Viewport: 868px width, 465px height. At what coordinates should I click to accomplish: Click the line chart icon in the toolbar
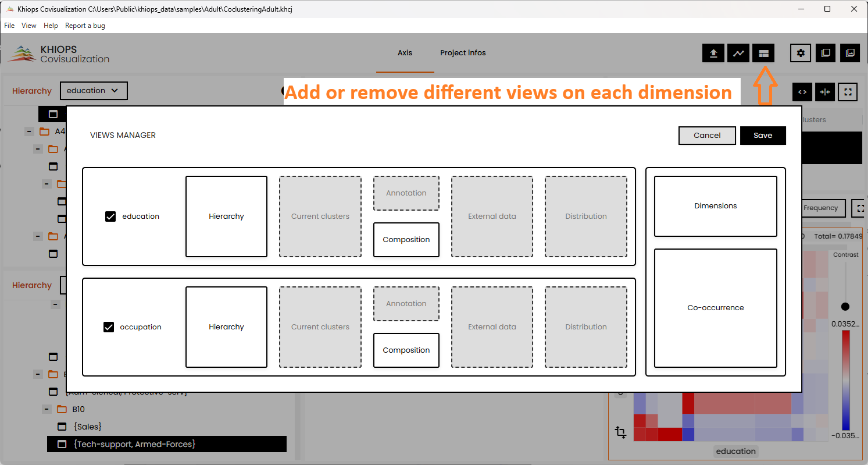pos(738,53)
